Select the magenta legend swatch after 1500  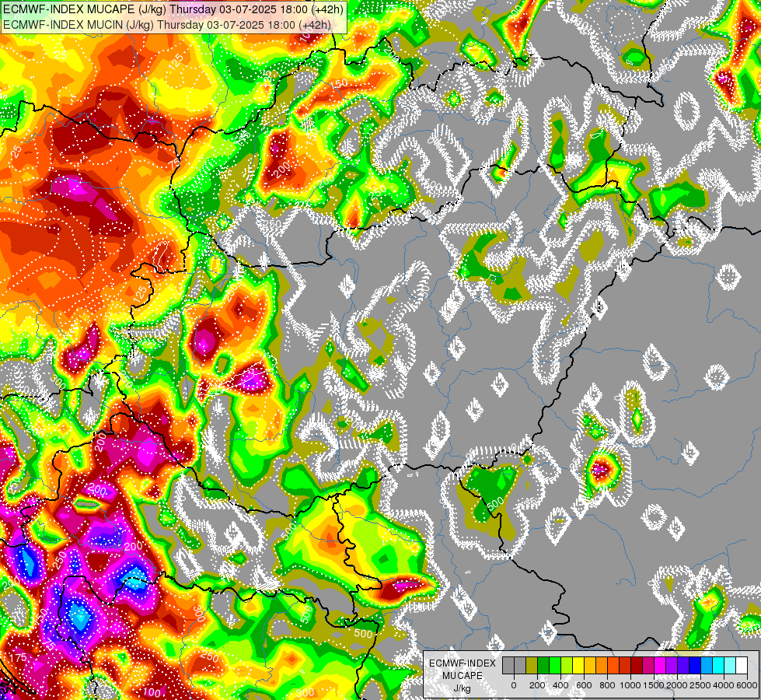pos(660,665)
